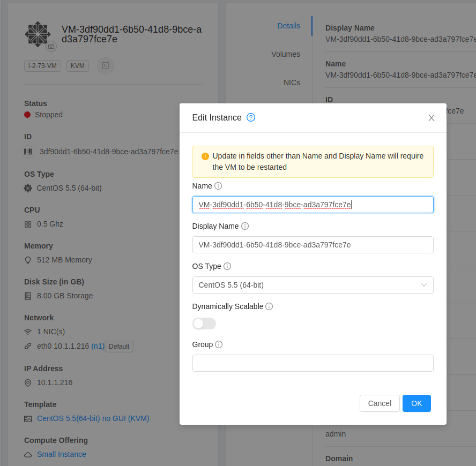Open the CentOS 5.5 template link
The height and width of the screenshot is (466, 476).
click(92, 418)
